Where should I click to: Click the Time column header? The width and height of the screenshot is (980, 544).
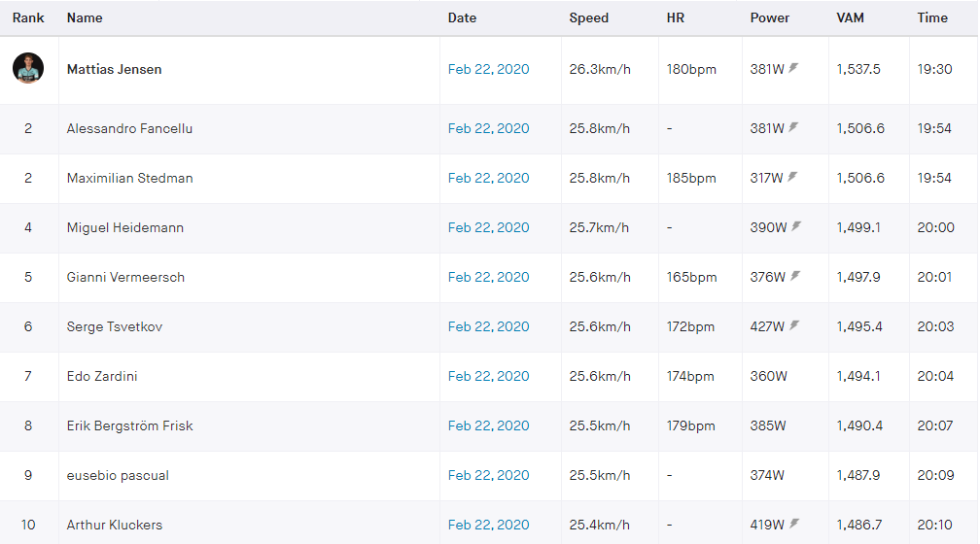932,17
